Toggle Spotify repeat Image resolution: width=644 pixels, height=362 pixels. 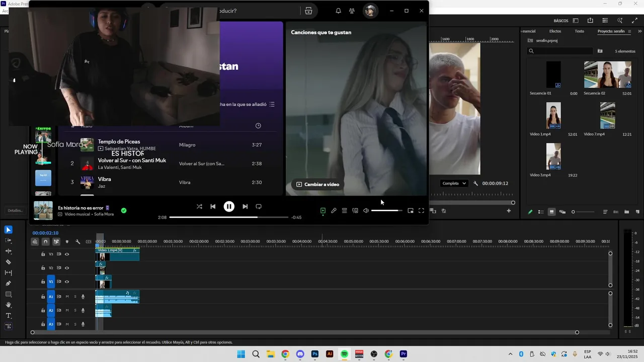[259, 207]
